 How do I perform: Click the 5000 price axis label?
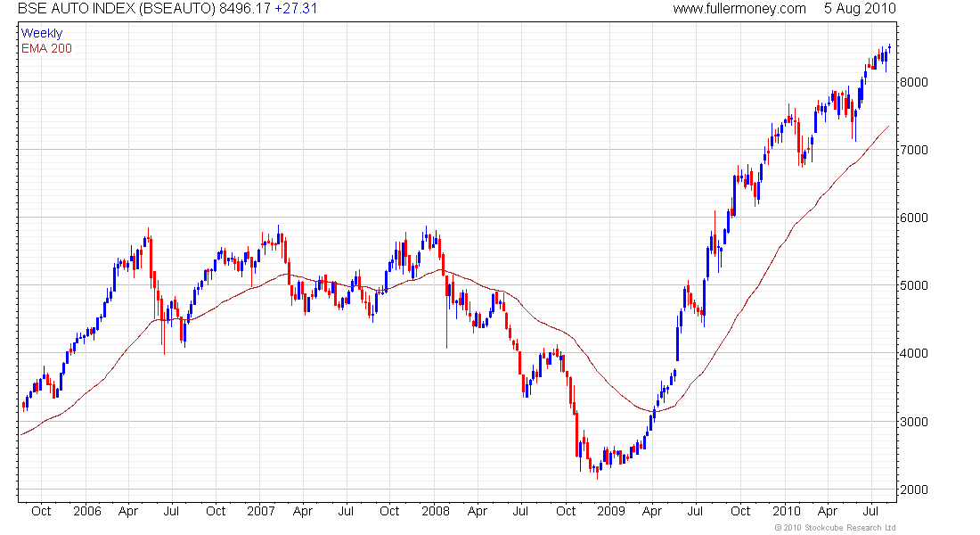914,285
